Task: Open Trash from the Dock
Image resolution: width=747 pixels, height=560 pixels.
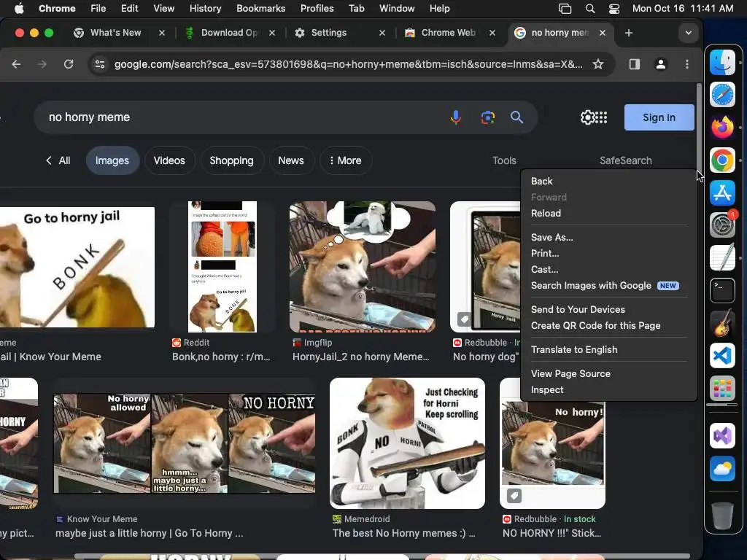Action: [723, 516]
